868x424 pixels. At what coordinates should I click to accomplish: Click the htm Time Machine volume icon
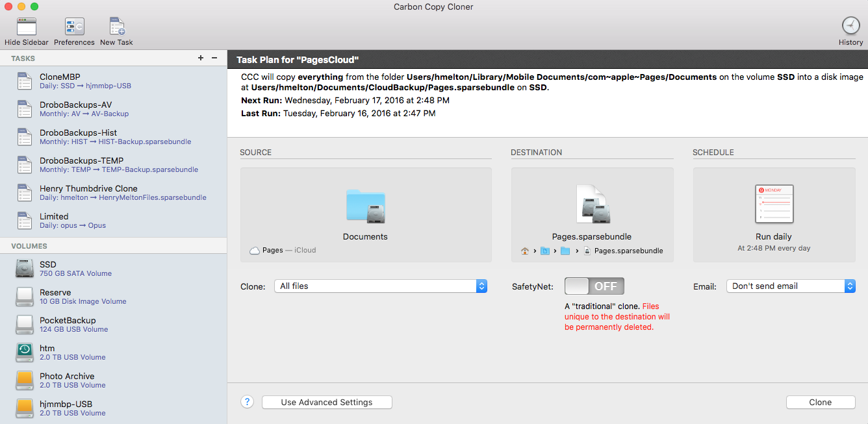point(25,353)
